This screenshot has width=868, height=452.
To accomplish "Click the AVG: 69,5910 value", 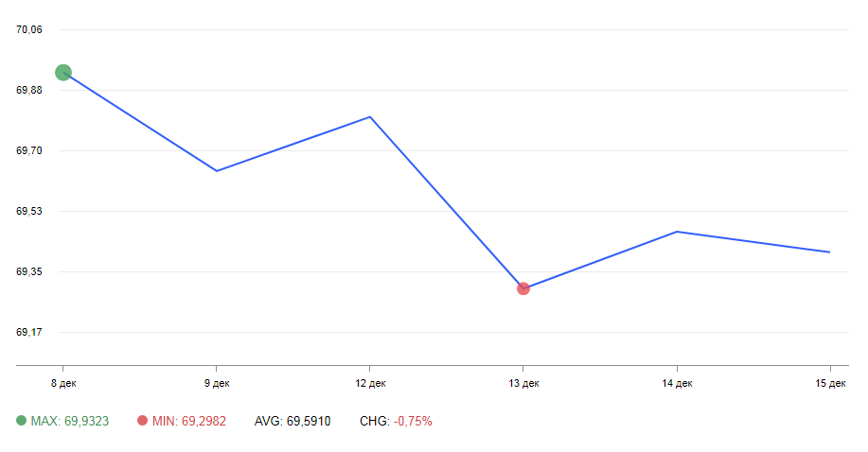I will [292, 421].
